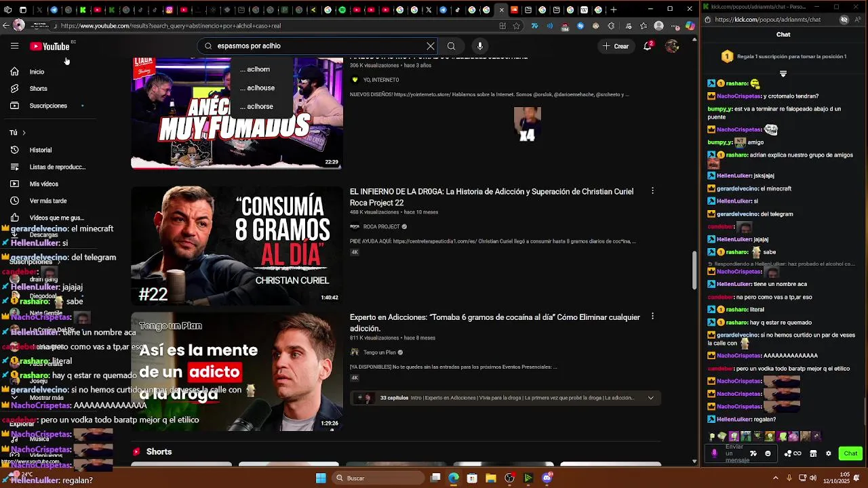Open new browser tab with plus
Image resolution: width=868 pixels, height=488 pixels.
614,9
